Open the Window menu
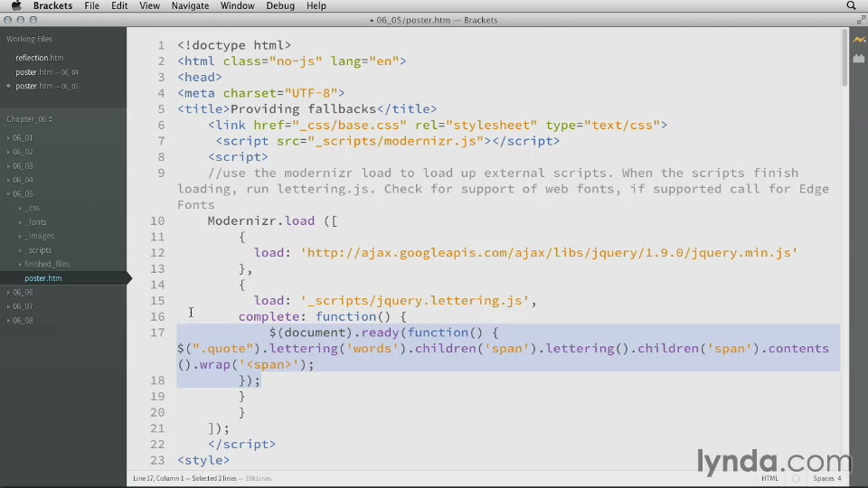The width and height of the screenshot is (868, 488). click(x=238, y=5)
